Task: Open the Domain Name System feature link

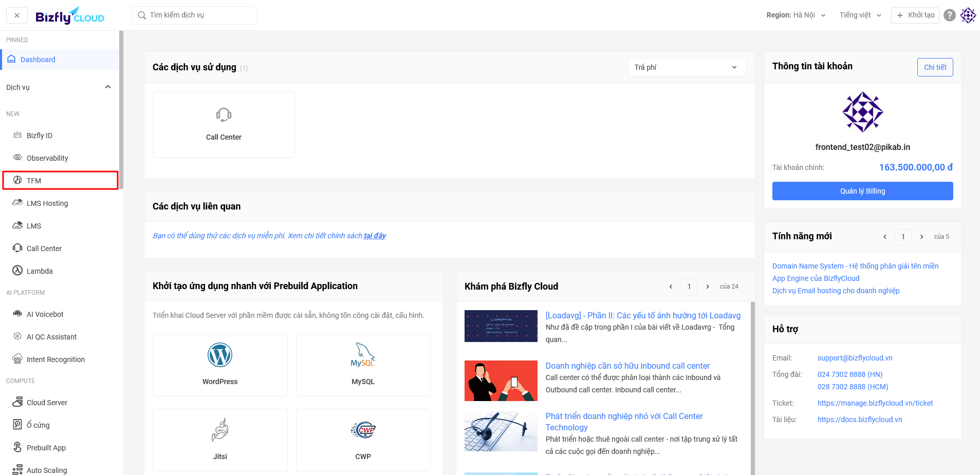Action: point(855,266)
